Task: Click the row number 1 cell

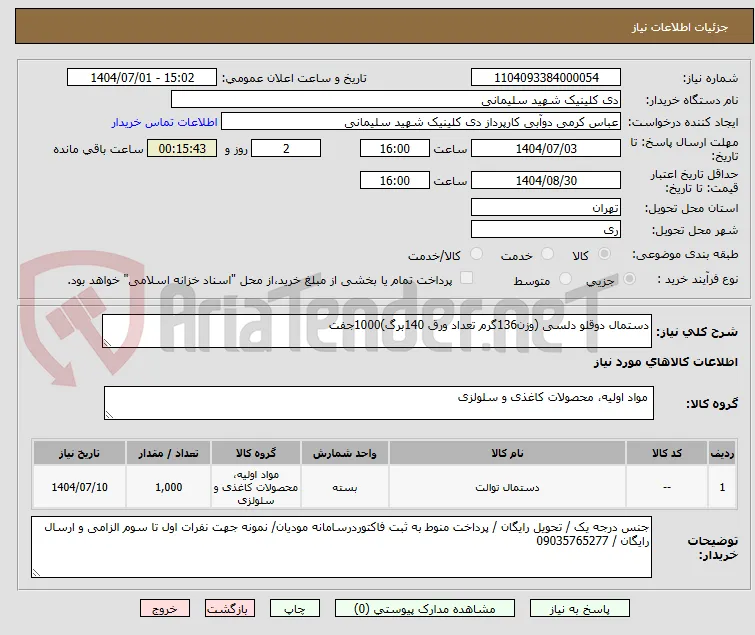Action: tap(722, 487)
